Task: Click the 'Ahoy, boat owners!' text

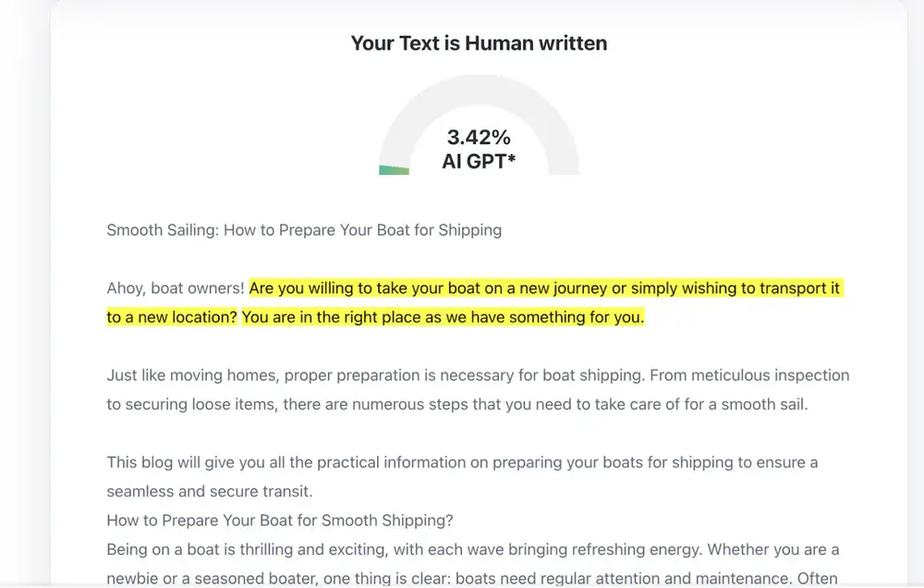Action: coord(175,288)
